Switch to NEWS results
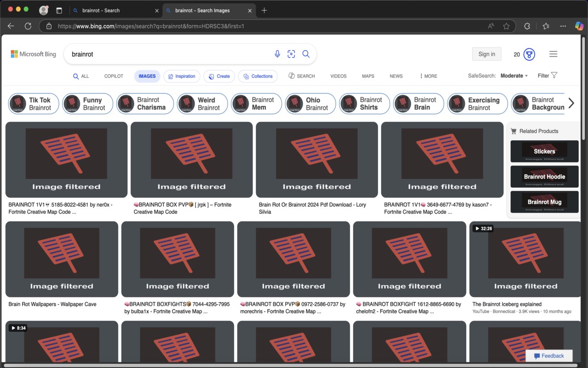Viewport: 588px width, 368px height. (x=396, y=76)
